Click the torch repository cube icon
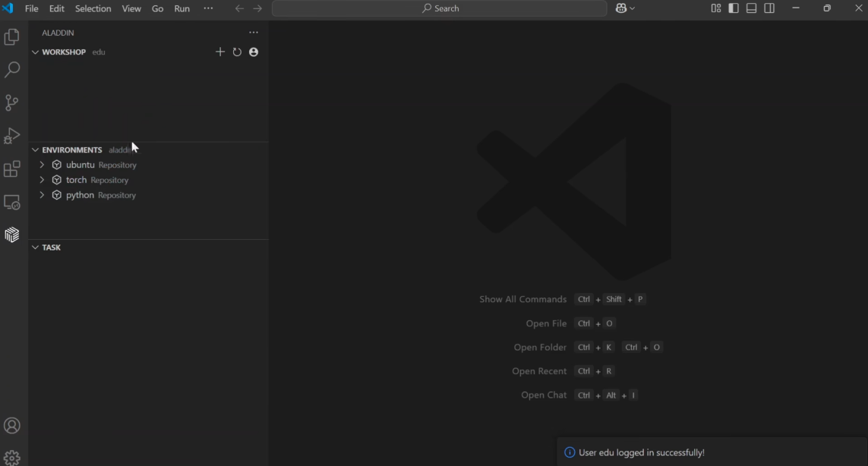Screen dimensions: 868x466 [x=56, y=180]
